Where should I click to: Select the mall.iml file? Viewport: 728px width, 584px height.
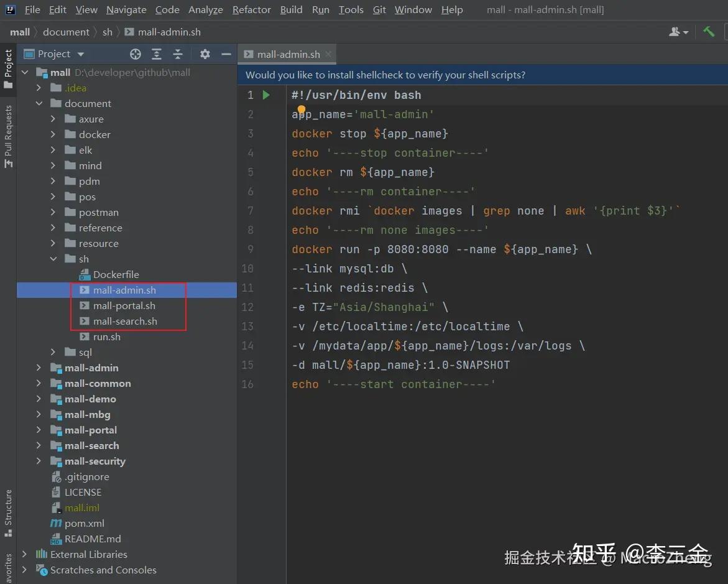pyautogui.click(x=81, y=508)
